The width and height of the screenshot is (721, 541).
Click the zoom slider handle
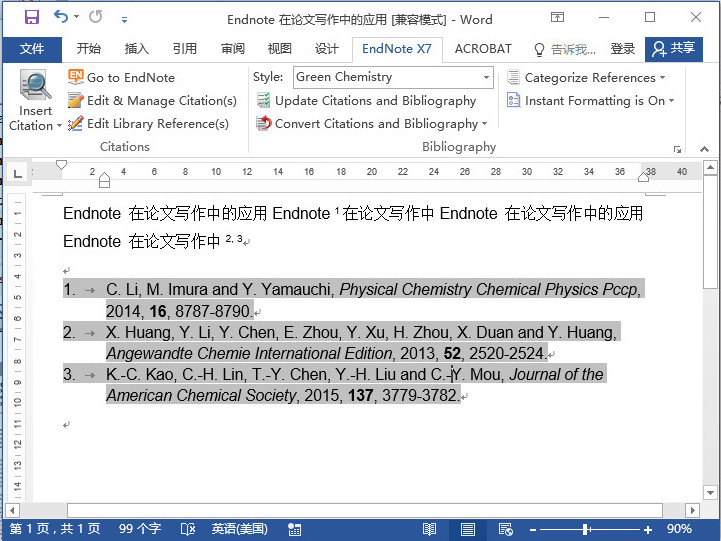point(586,530)
